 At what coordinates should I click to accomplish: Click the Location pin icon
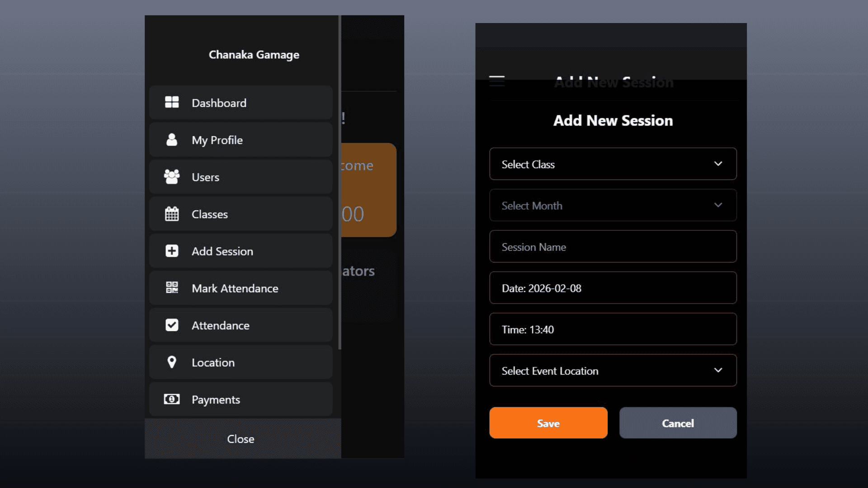click(172, 361)
